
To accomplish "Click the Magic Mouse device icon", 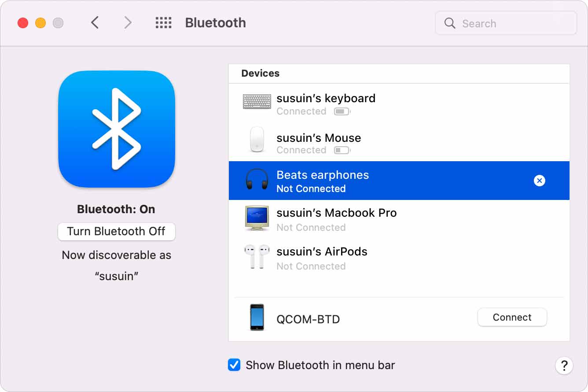I will [257, 140].
